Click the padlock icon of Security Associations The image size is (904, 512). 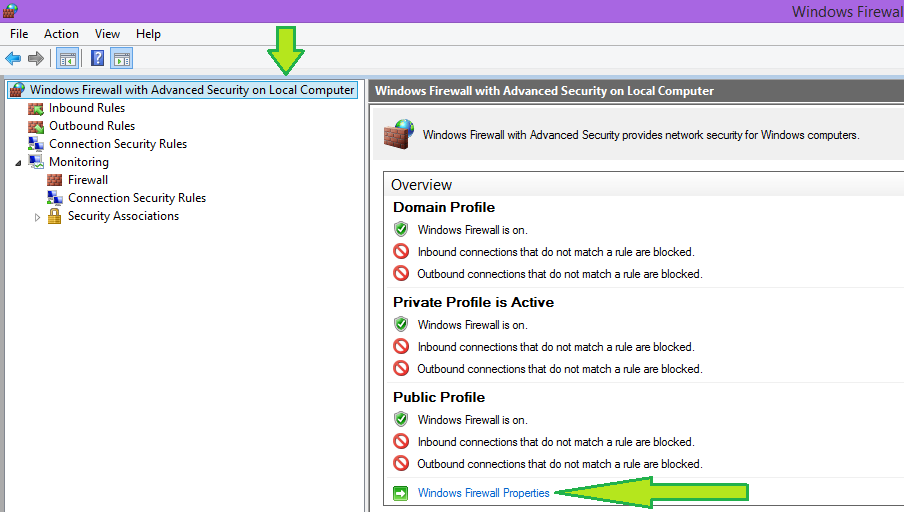(55, 216)
